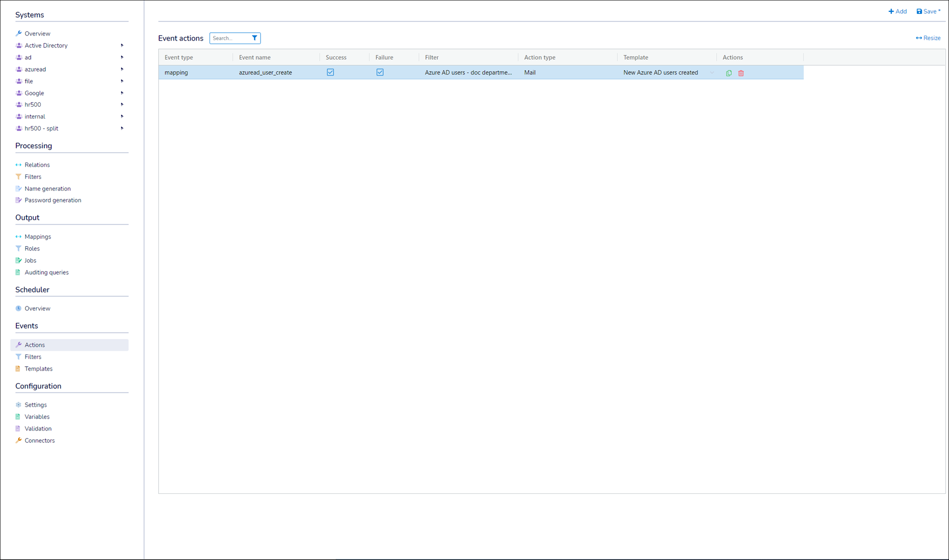Expand the hr500 - split system arrow
Image resolution: width=949 pixels, height=560 pixels.
tap(122, 129)
